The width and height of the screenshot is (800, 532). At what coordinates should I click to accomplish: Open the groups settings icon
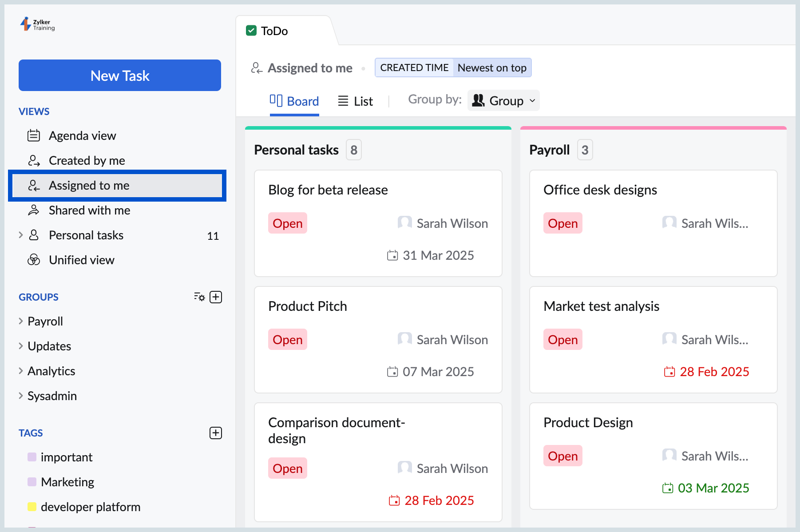199,297
